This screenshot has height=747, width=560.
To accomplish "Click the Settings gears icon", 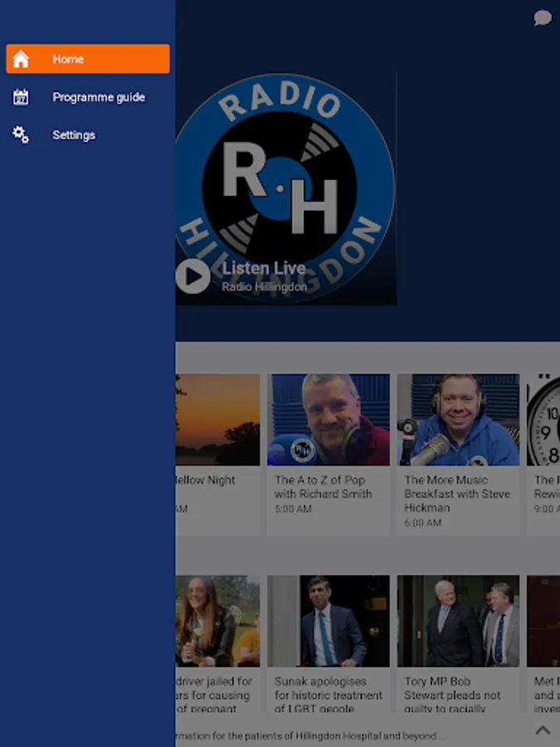I will click(x=21, y=134).
